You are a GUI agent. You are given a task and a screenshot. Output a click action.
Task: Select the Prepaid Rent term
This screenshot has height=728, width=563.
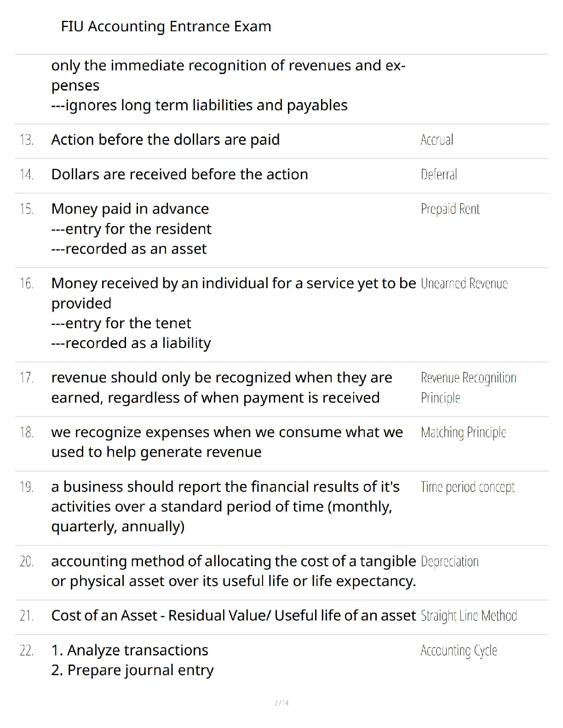coord(450,209)
